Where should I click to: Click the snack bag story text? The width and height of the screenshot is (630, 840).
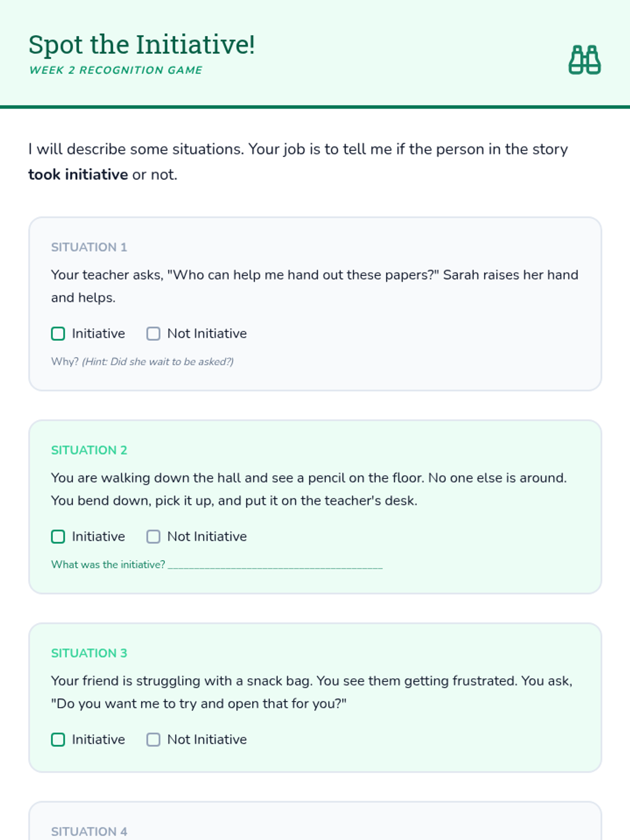coord(311,692)
